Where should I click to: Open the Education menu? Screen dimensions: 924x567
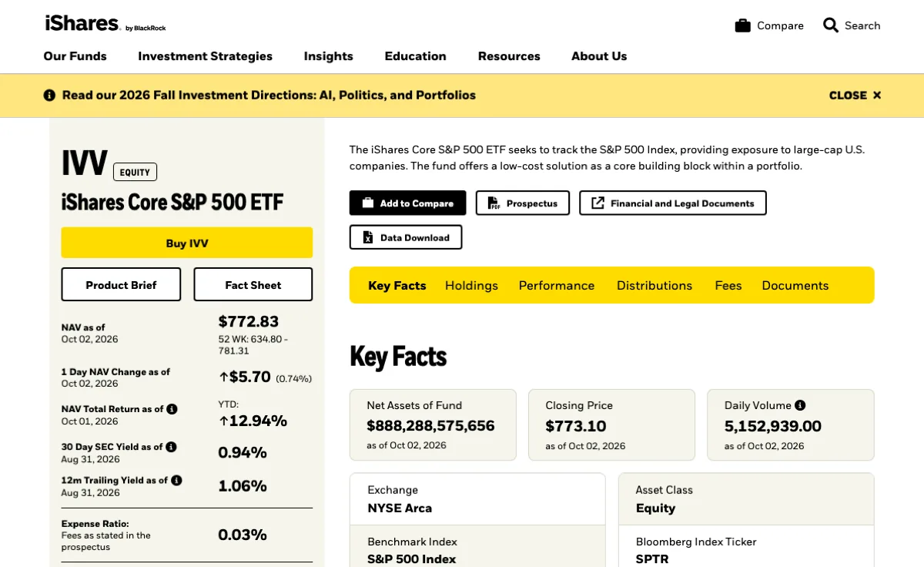415,56
